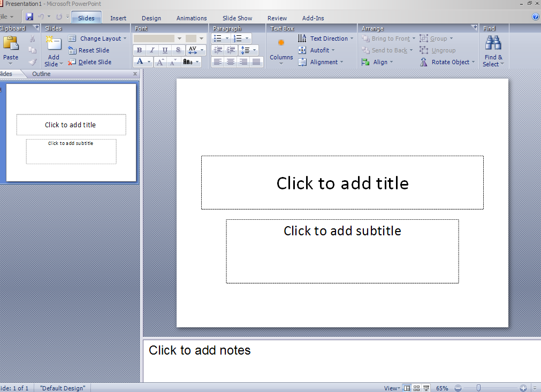This screenshot has width=541, height=392.
Task: Click the Paste clipboard icon
Action: [x=11, y=43]
